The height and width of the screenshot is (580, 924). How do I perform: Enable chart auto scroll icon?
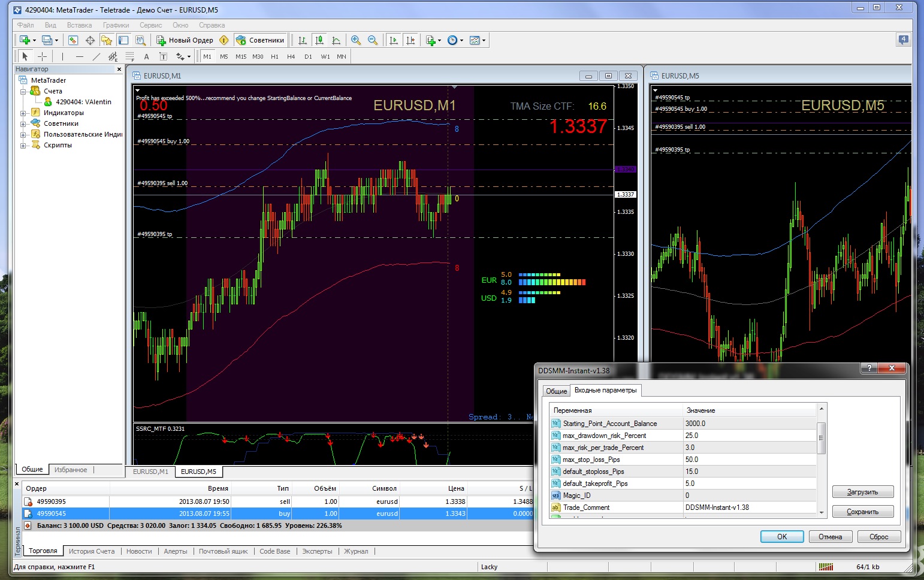click(393, 40)
